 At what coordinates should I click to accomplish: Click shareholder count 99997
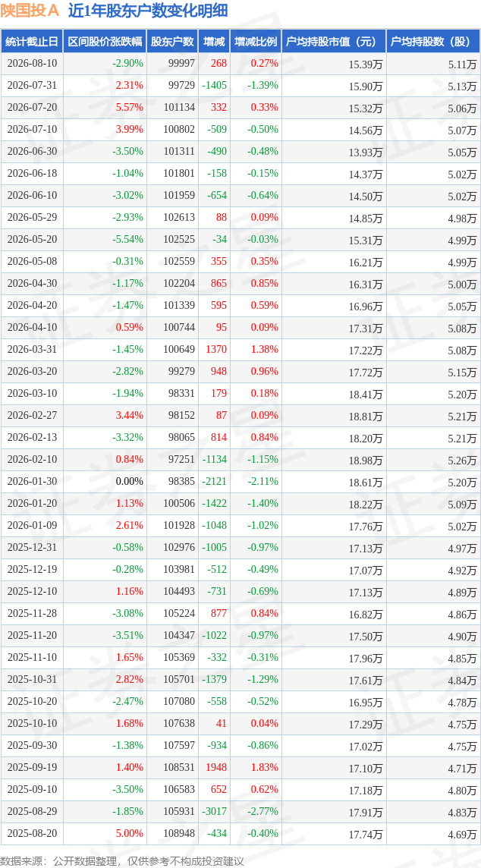(179, 64)
